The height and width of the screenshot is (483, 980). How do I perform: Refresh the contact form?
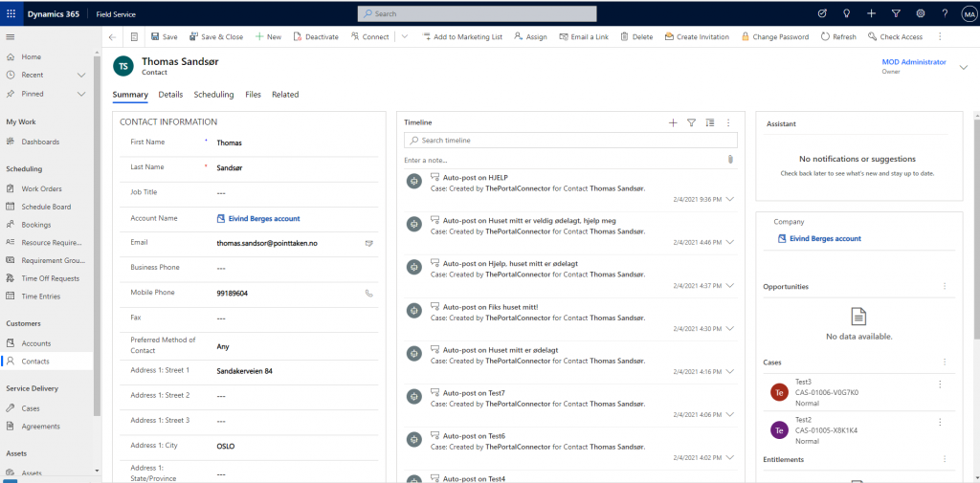point(838,37)
